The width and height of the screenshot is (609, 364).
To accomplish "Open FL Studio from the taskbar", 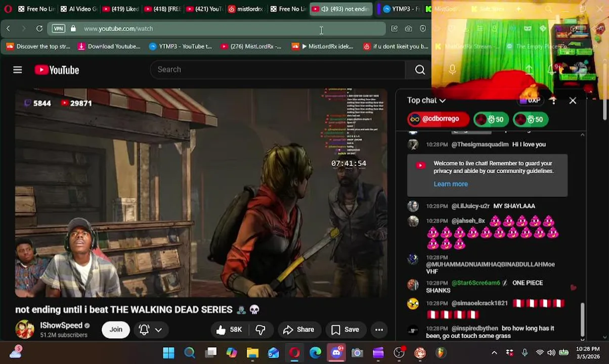I will 441,353.
